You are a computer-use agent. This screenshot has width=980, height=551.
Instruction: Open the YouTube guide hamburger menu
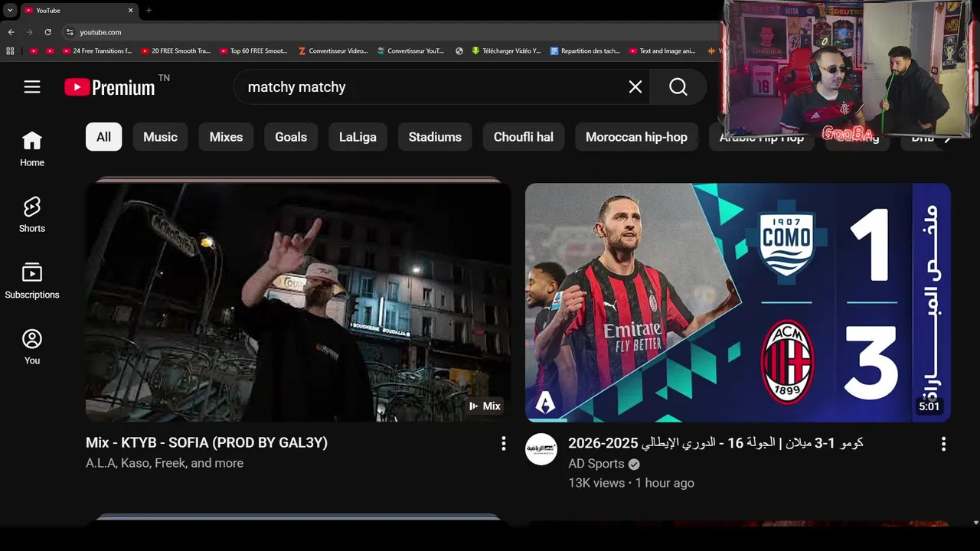(32, 87)
